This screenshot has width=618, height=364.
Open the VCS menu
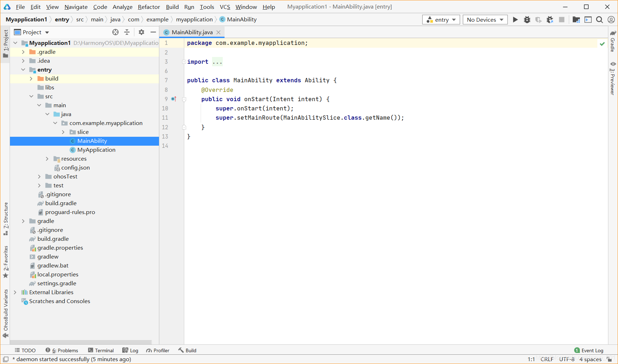[225, 7]
